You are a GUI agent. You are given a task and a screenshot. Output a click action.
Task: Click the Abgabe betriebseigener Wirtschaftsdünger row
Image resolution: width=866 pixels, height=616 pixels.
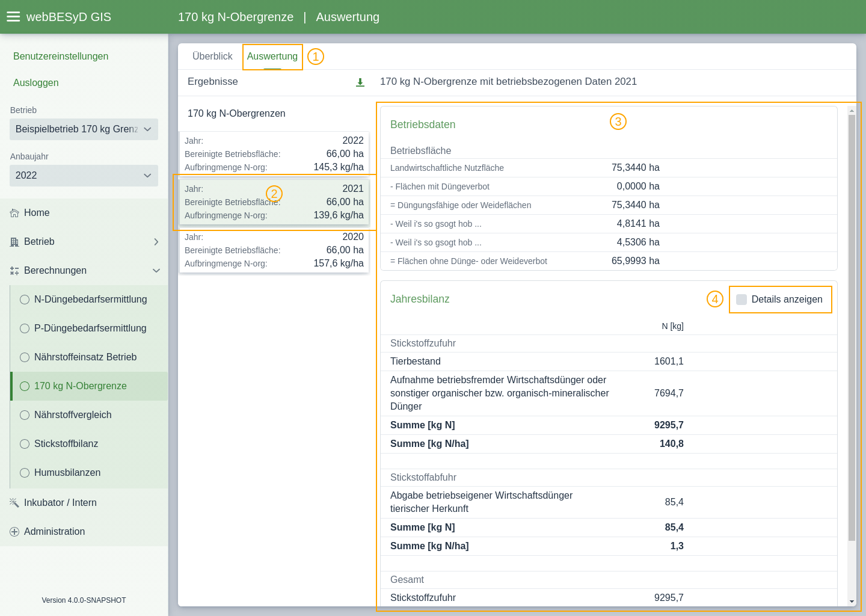point(609,502)
